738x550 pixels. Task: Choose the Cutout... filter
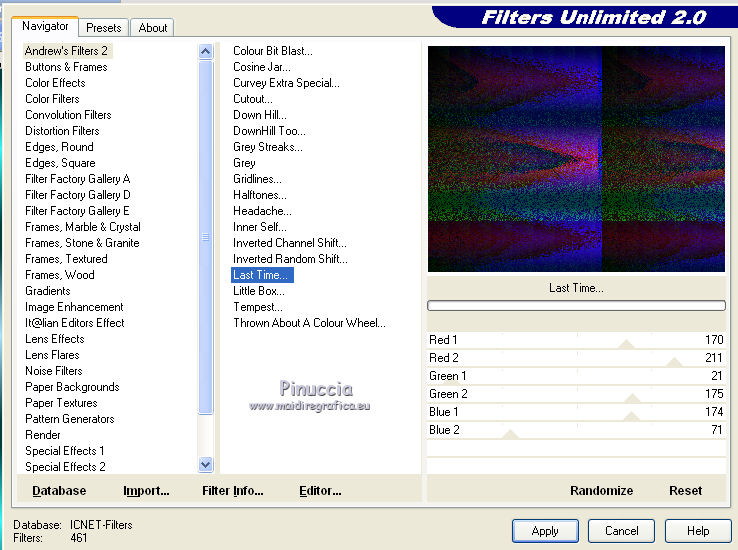(253, 99)
